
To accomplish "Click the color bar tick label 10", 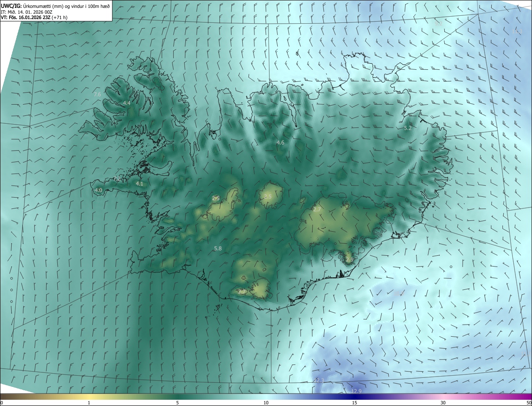I will tap(266, 403).
